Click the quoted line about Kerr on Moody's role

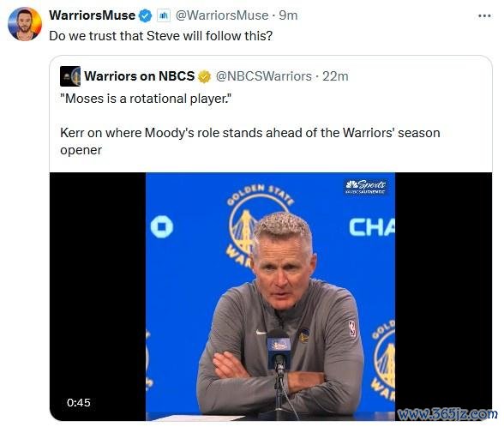coord(250,141)
